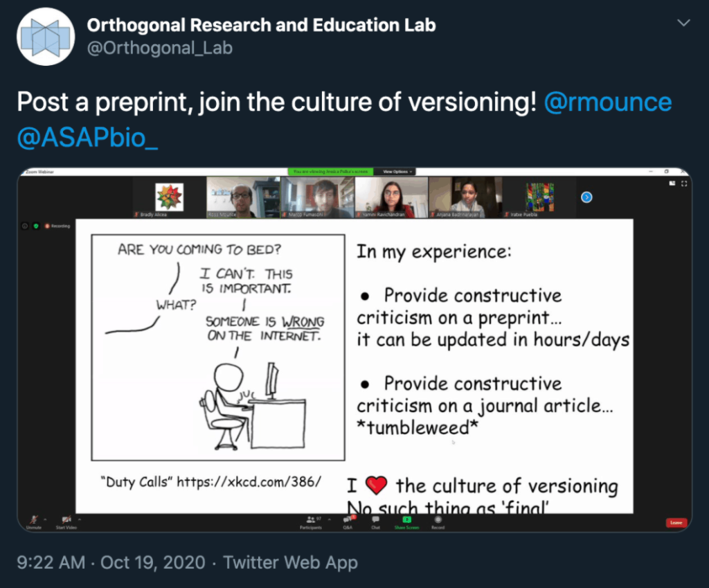Click the green encryption shield icon

click(36, 226)
